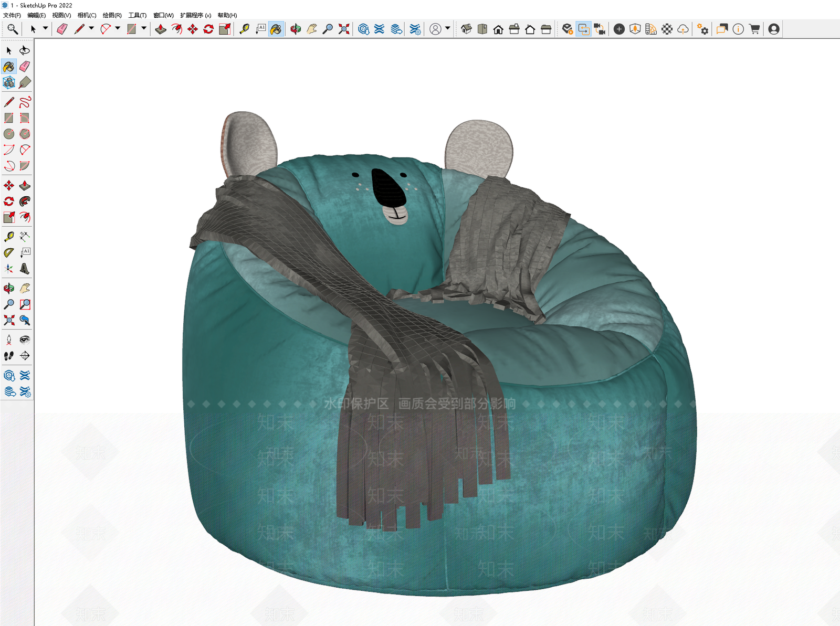Expand the Select tool dropdown arrow
Screen dimensions: 840x626
tap(45, 28)
